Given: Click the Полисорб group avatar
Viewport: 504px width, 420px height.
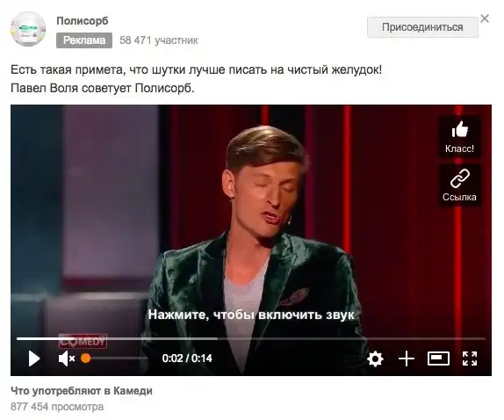Looking at the screenshot, I should click(28, 29).
